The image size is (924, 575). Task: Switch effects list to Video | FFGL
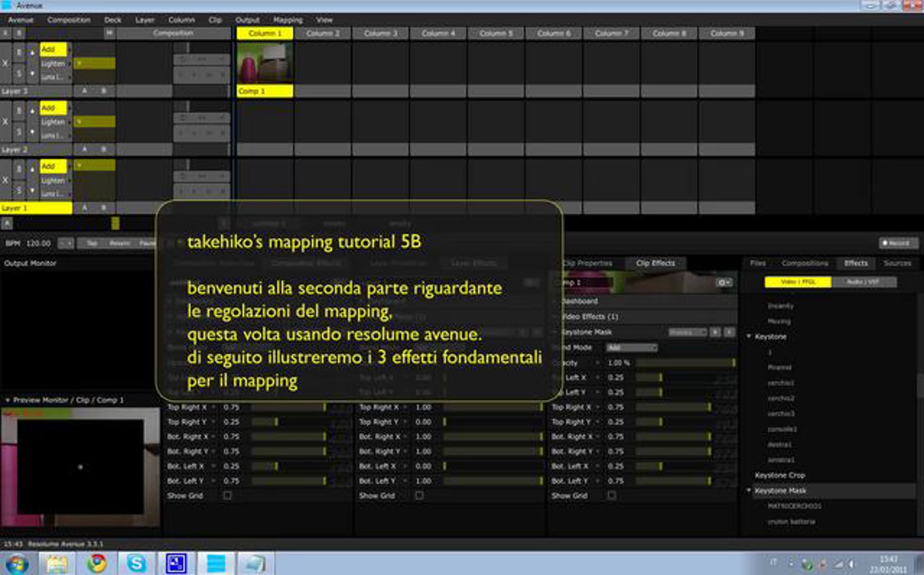(798, 282)
